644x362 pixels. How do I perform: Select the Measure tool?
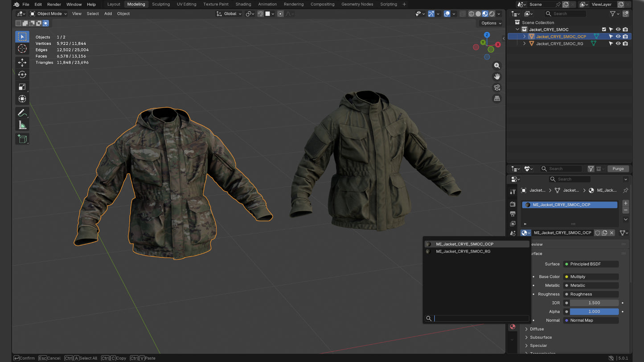[22, 125]
